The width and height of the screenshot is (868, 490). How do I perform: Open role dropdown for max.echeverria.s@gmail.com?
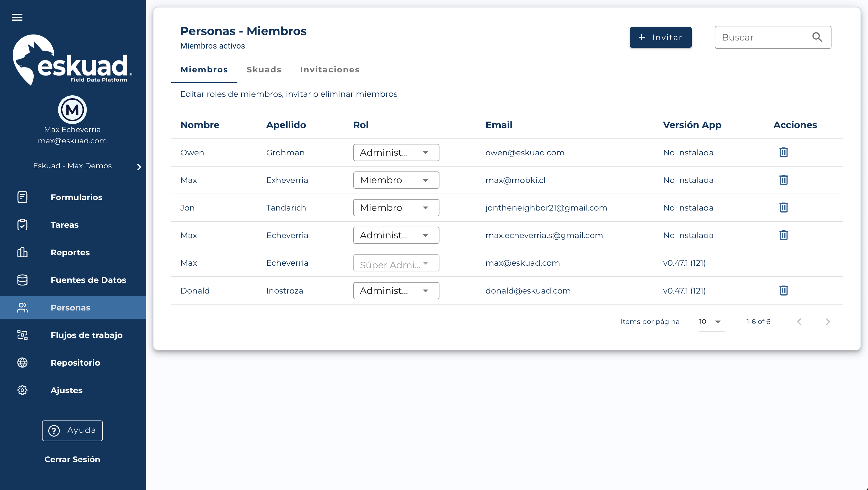(396, 236)
